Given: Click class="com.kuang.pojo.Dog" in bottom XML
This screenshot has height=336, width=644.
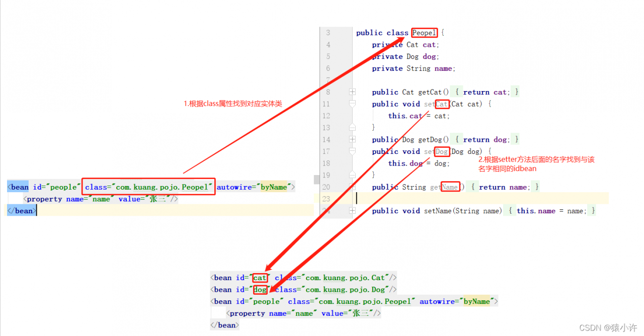Looking at the screenshot, I should click(x=332, y=290).
